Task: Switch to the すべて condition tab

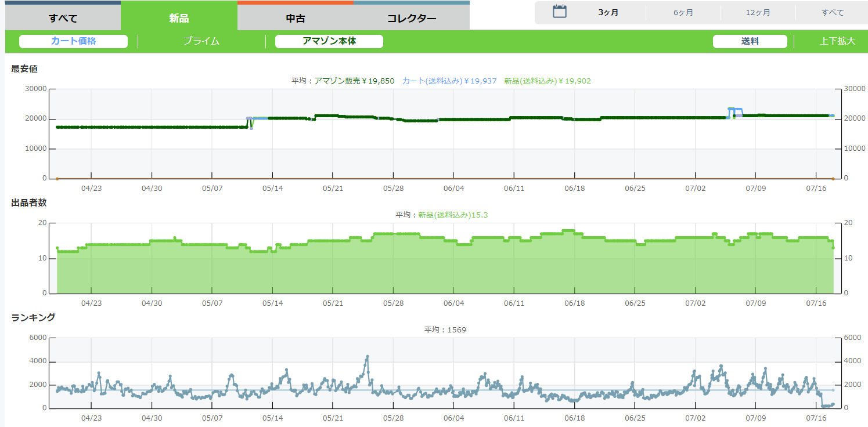Action: 63,18
